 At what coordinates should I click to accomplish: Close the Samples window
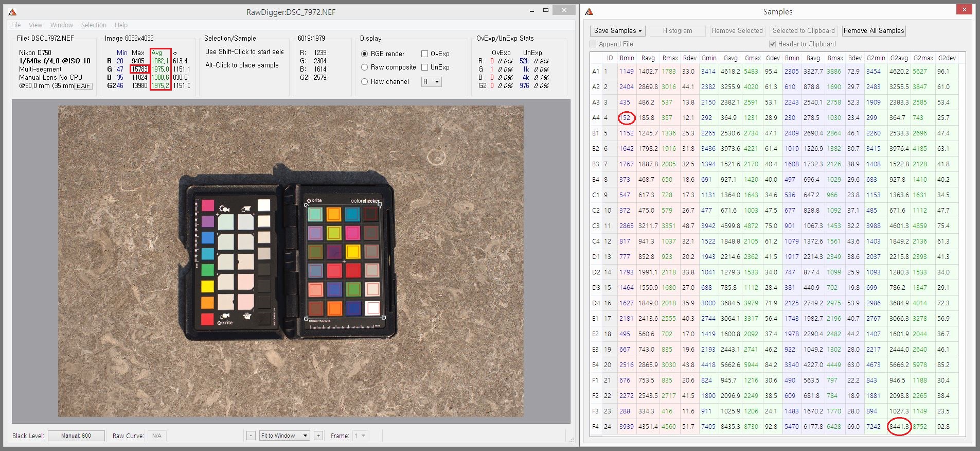click(x=964, y=10)
